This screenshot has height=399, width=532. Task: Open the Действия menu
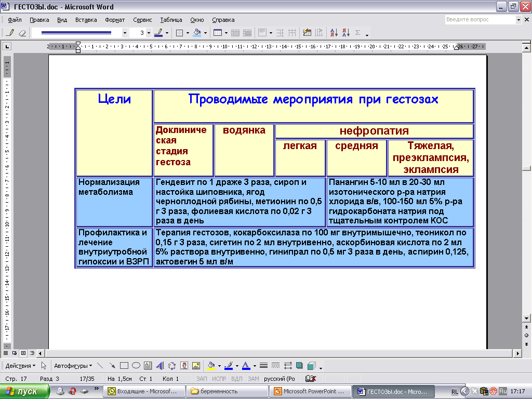pos(20,366)
